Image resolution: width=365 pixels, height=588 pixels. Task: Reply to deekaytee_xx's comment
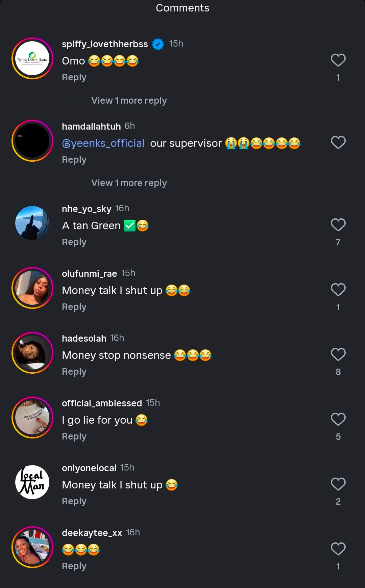74,566
